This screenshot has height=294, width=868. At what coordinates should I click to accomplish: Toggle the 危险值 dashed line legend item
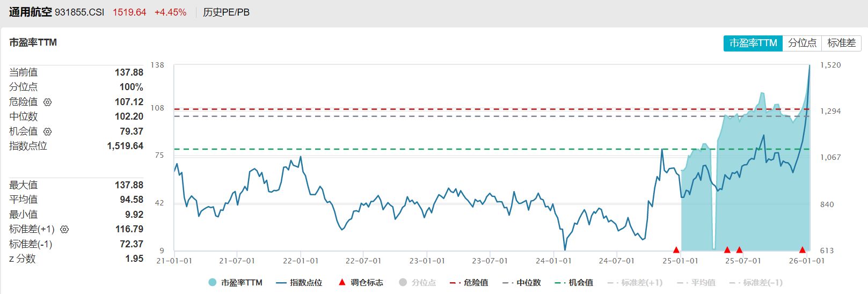[469, 282]
